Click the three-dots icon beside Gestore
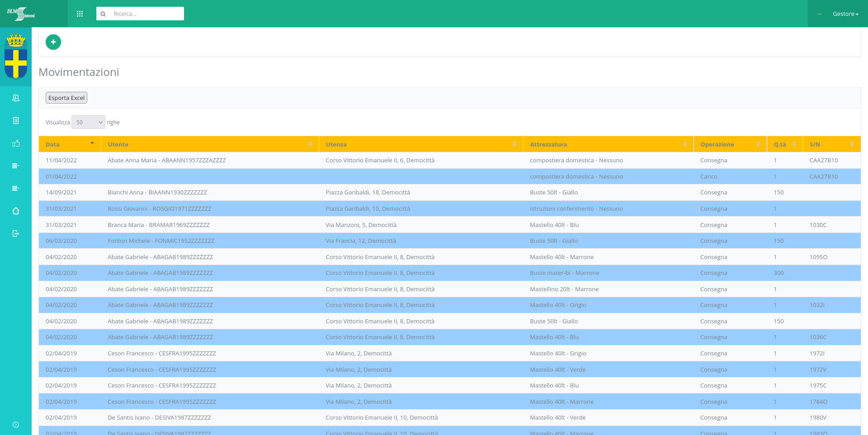The image size is (868, 435). [x=819, y=14]
